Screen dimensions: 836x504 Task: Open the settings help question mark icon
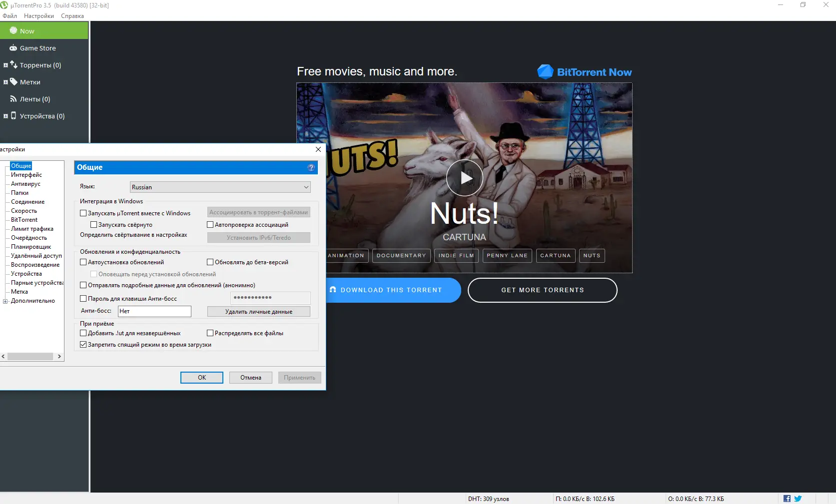311,167
